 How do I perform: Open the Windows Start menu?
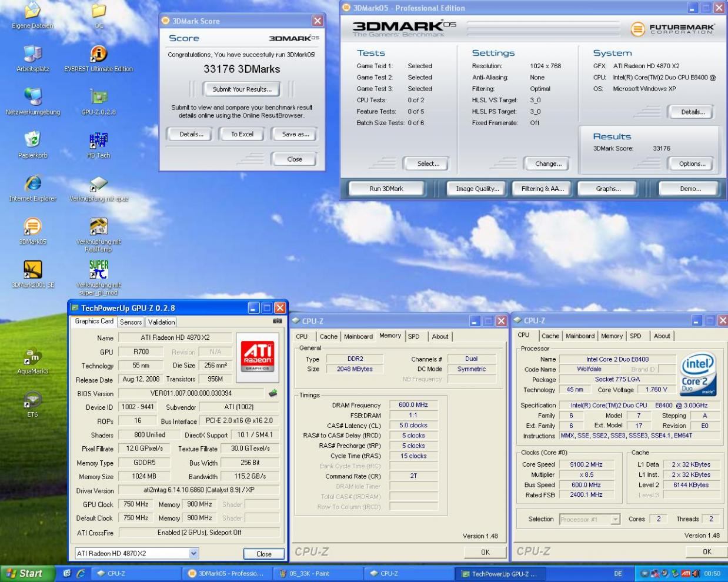28,574
